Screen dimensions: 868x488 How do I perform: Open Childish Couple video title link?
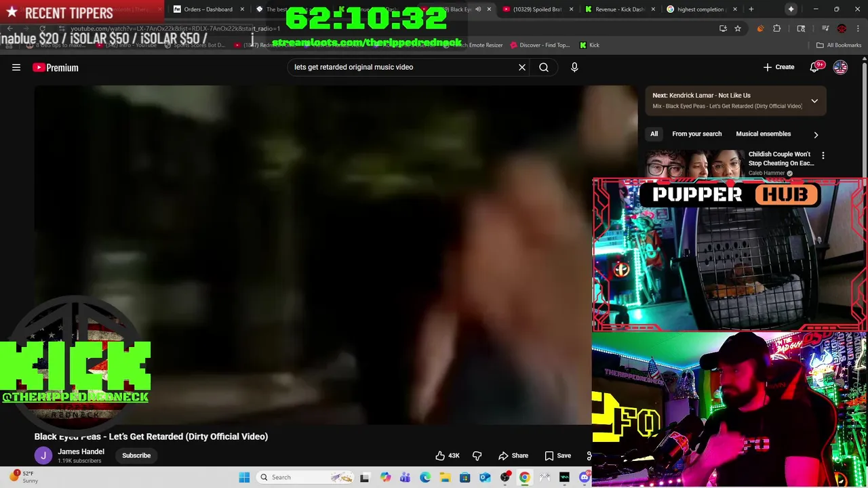[781, 159]
